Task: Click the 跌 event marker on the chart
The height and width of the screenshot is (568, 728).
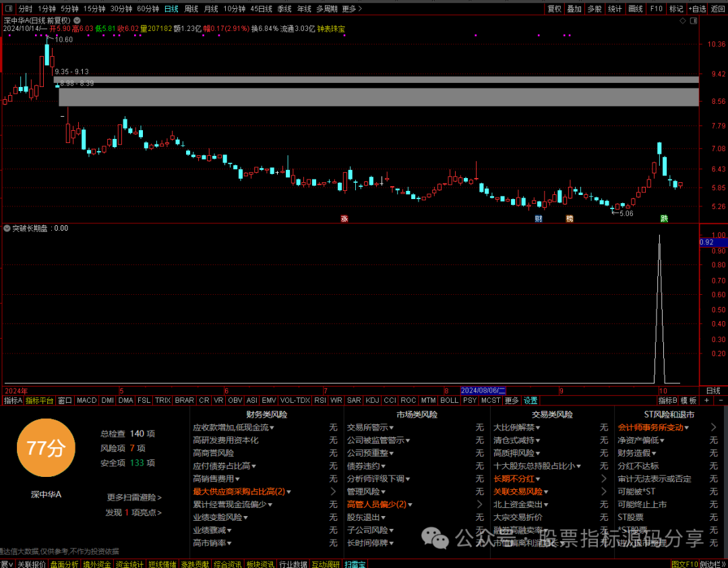Action: [x=665, y=219]
